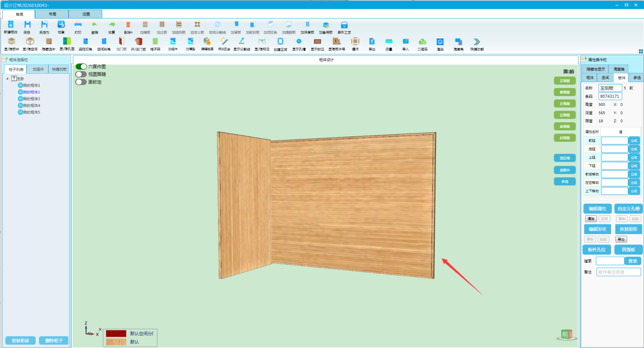Viewport: 644px width, 348px height.
Task: Open the 空间 tab in properties panel
Action: 605,78
